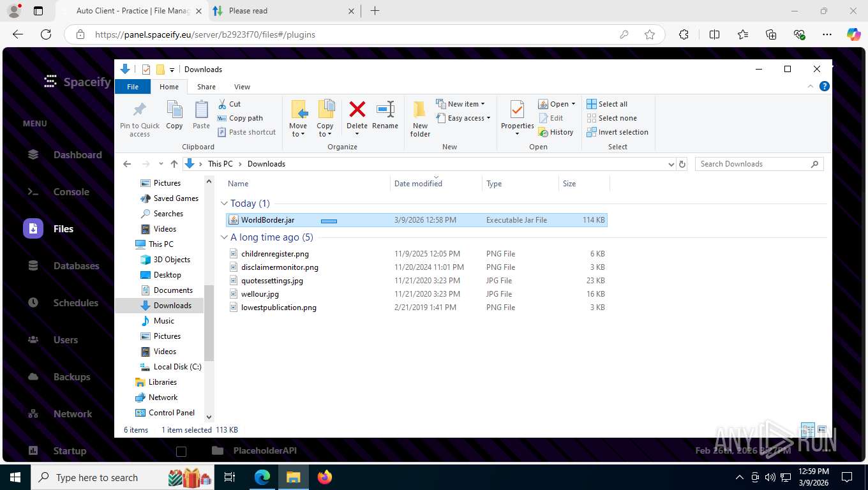Open Spaceify Databases page
868x490 pixels.
63,265
